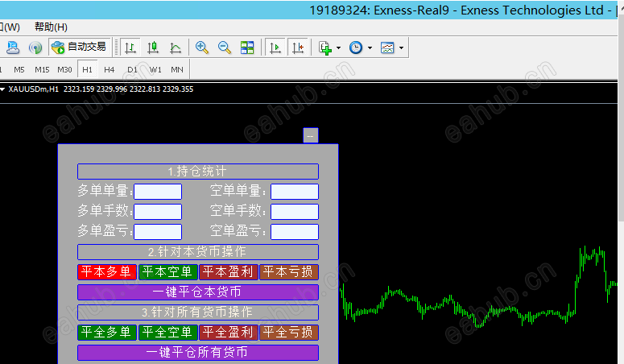Click the market cloud account icon
Viewport: 624px width, 364px height.
click(13, 48)
